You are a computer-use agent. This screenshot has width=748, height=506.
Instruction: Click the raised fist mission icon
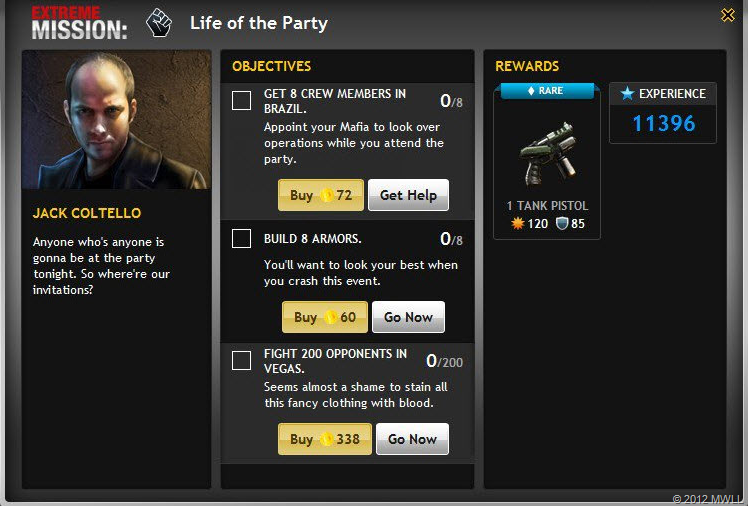[x=159, y=23]
